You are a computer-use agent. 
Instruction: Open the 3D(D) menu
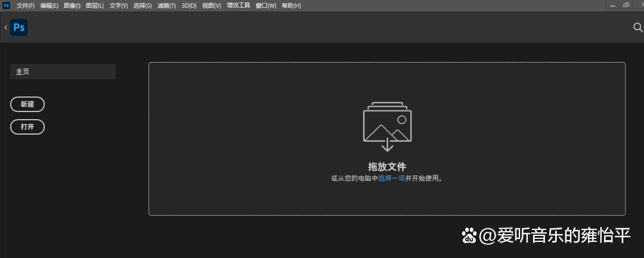click(x=189, y=6)
